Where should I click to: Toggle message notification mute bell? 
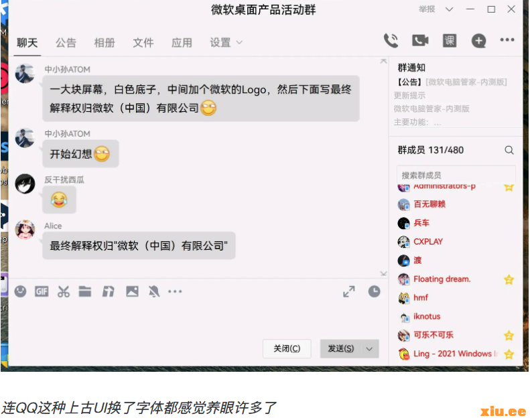click(154, 291)
